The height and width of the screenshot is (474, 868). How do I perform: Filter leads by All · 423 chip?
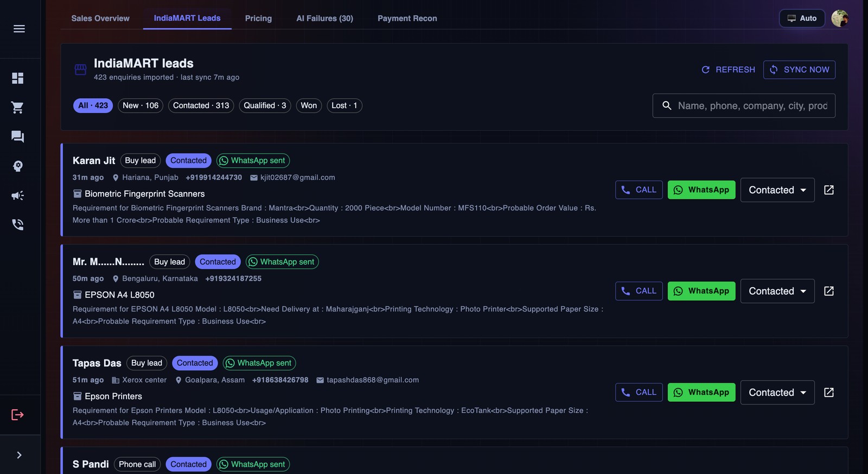pos(93,105)
